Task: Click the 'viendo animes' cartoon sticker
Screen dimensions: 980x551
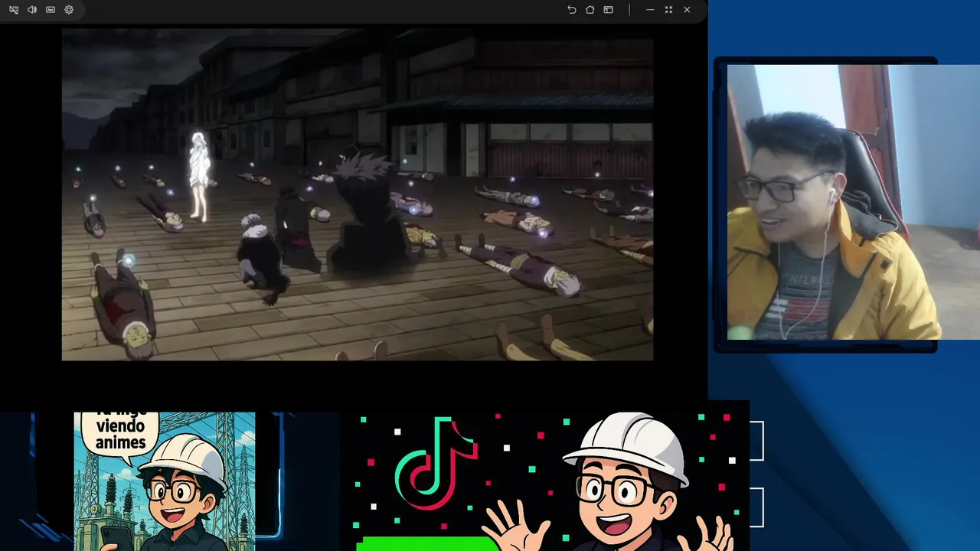Action: [165, 481]
